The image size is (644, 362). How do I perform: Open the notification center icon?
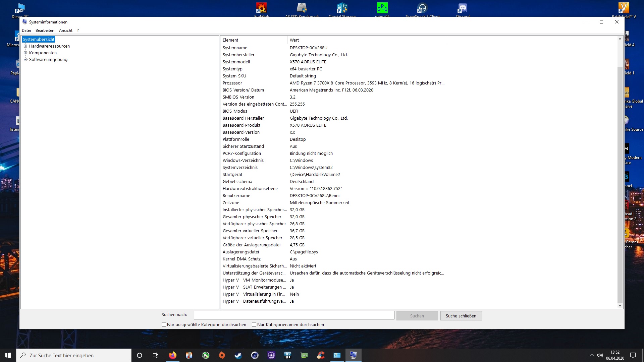click(x=633, y=355)
